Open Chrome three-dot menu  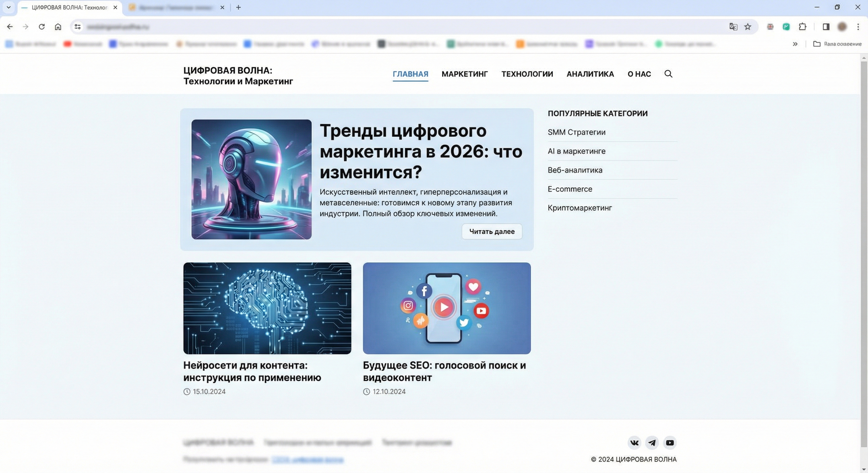coord(858,26)
